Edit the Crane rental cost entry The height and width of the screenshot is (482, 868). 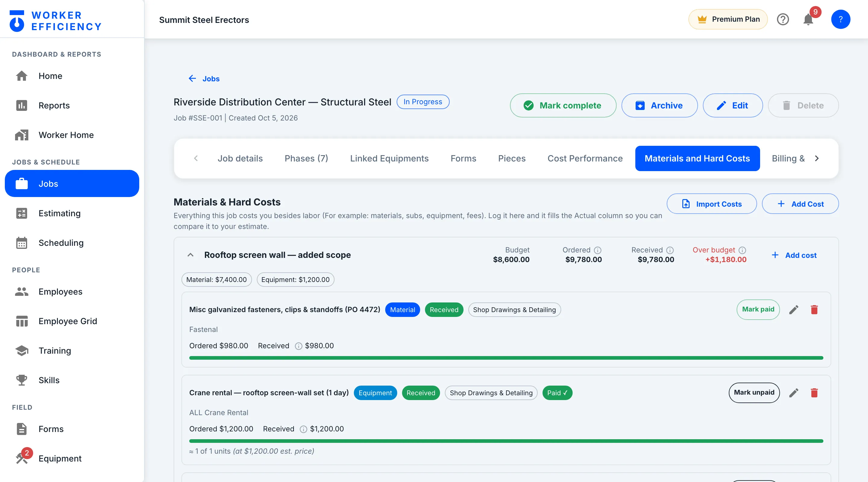pos(794,393)
